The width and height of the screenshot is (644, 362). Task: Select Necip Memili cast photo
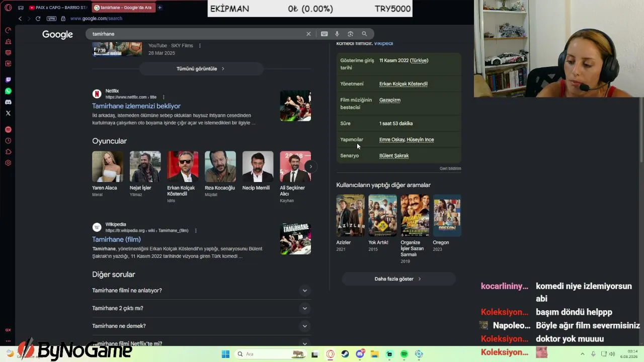[258, 166]
